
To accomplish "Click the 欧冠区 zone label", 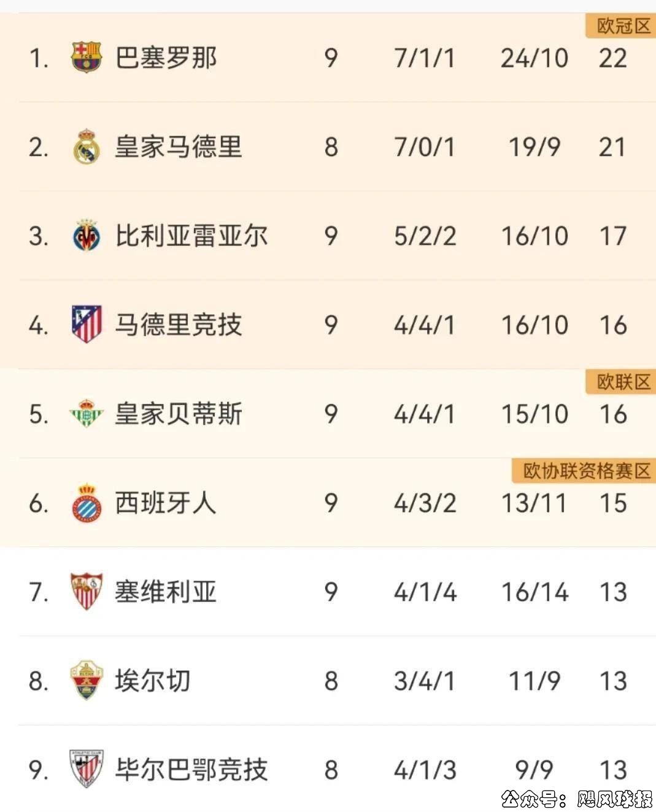I will 622,26.
